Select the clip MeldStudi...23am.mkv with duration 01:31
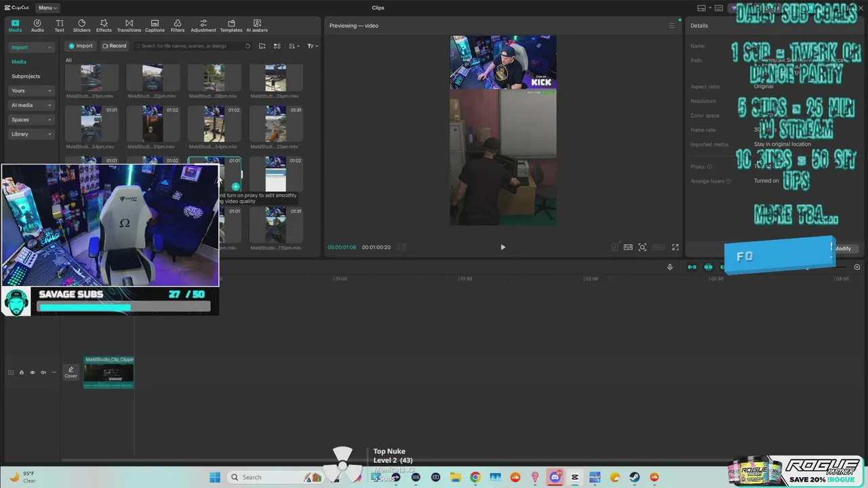Viewport: 868px width, 488px height. pyautogui.click(x=276, y=123)
